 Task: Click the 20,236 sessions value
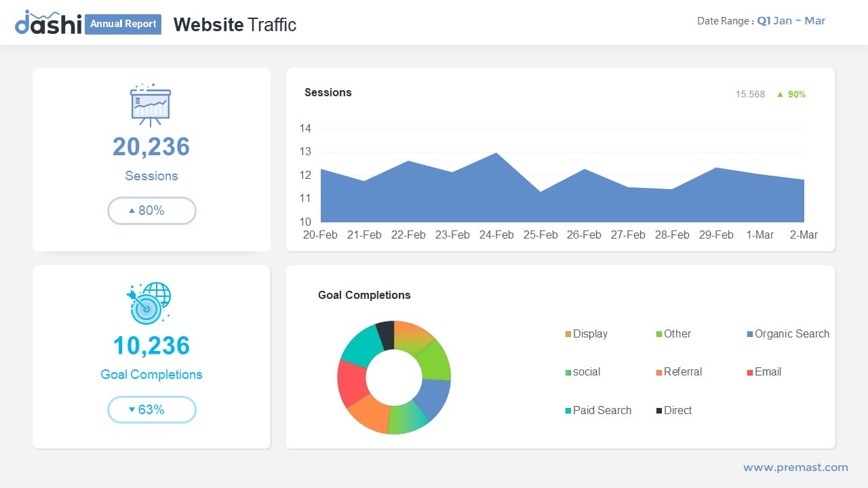click(151, 147)
